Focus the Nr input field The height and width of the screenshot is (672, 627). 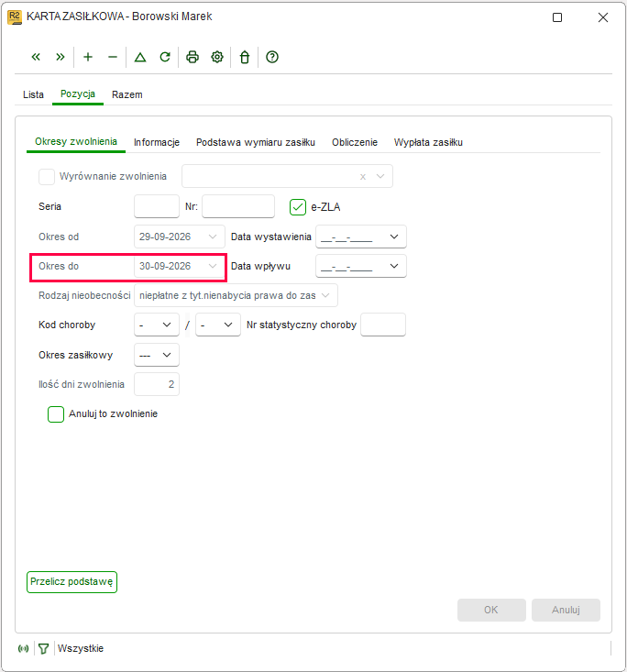238,206
